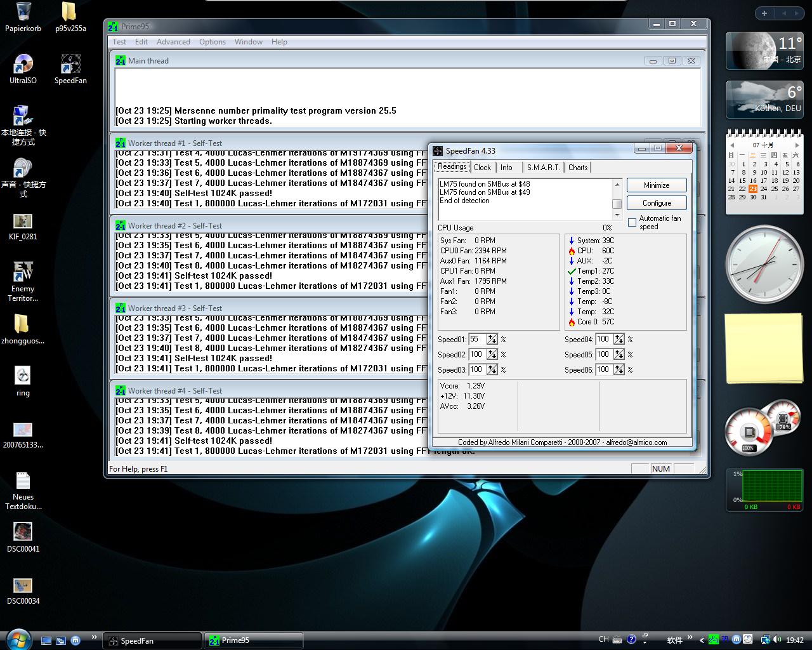The image size is (812, 650).
Task: Open the KIF_0281 image file
Action: [23, 227]
